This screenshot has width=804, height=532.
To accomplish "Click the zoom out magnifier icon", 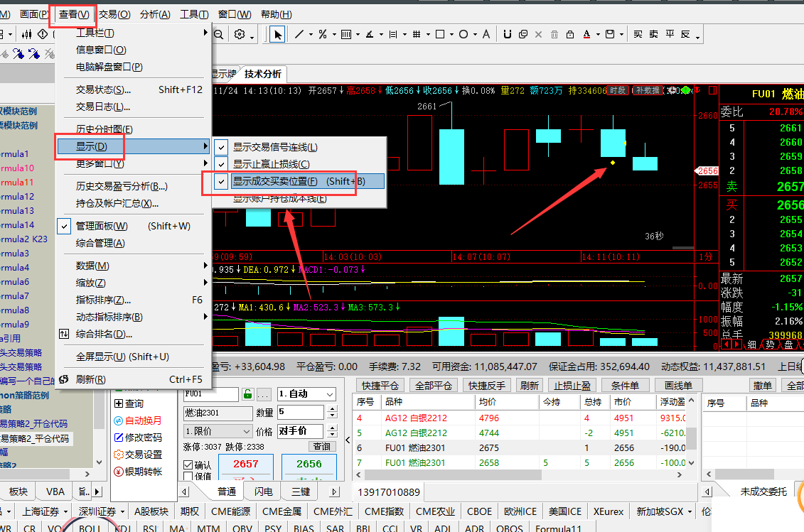I will pos(219,34).
